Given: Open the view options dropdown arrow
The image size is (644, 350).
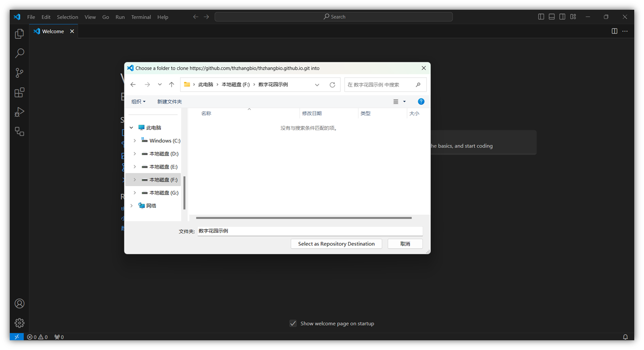Looking at the screenshot, I should click(404, 101).
